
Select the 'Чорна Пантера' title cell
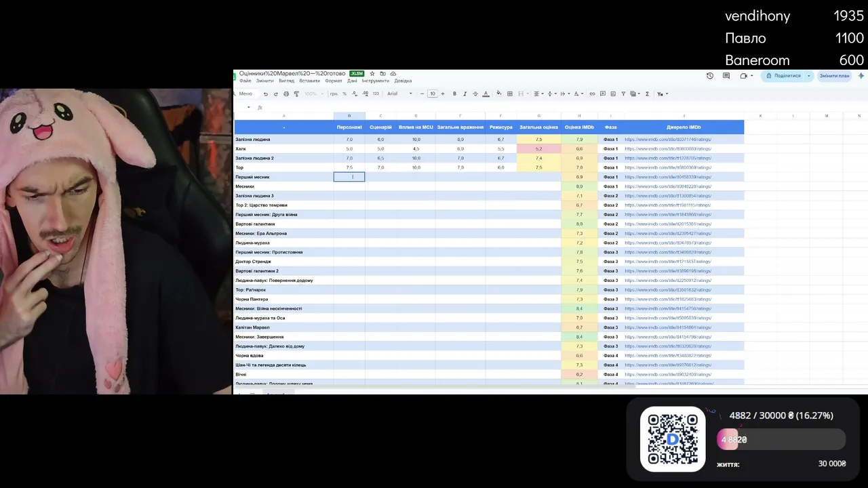click(x=284, y=299)
